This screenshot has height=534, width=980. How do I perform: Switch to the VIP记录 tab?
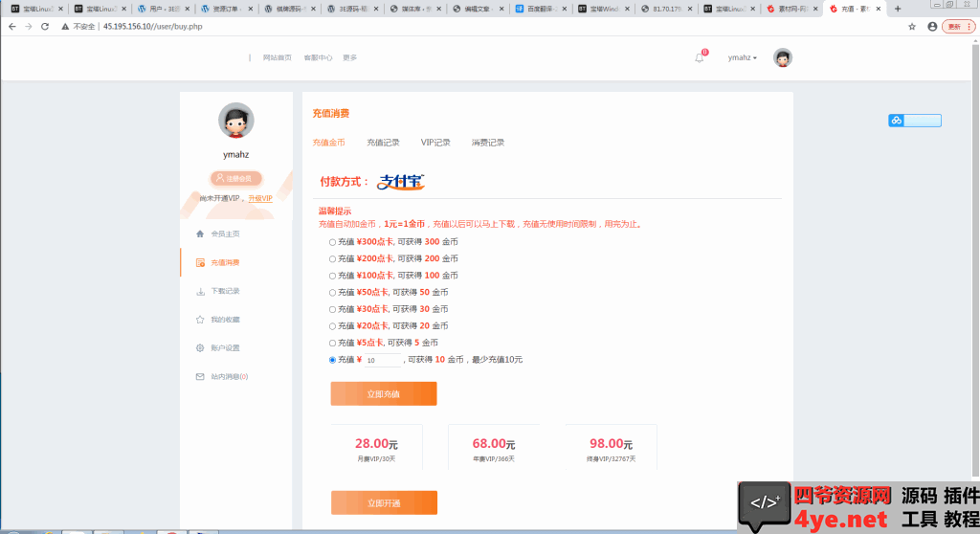pyautogui.click(x=435, y=143)
